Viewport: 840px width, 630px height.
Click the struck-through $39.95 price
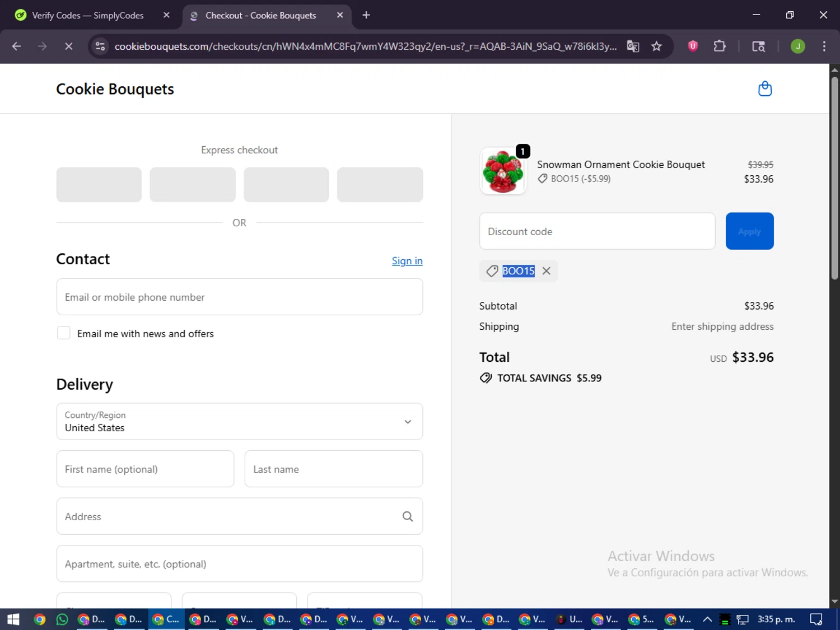[x=760, y=165]
